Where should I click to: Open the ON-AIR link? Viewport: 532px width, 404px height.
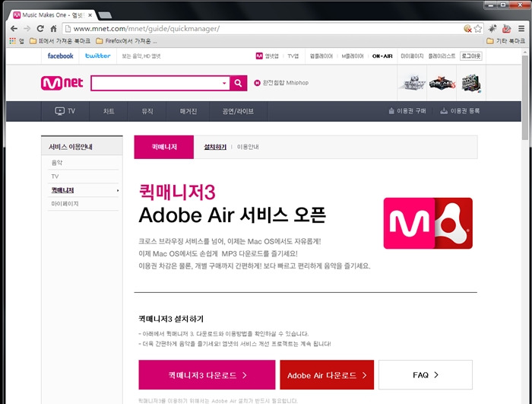tap(382, 56)
